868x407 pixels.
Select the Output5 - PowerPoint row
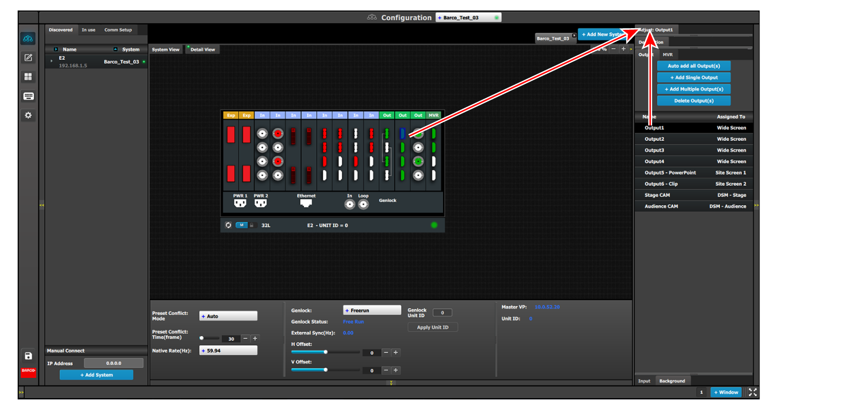tap(694, 173)
